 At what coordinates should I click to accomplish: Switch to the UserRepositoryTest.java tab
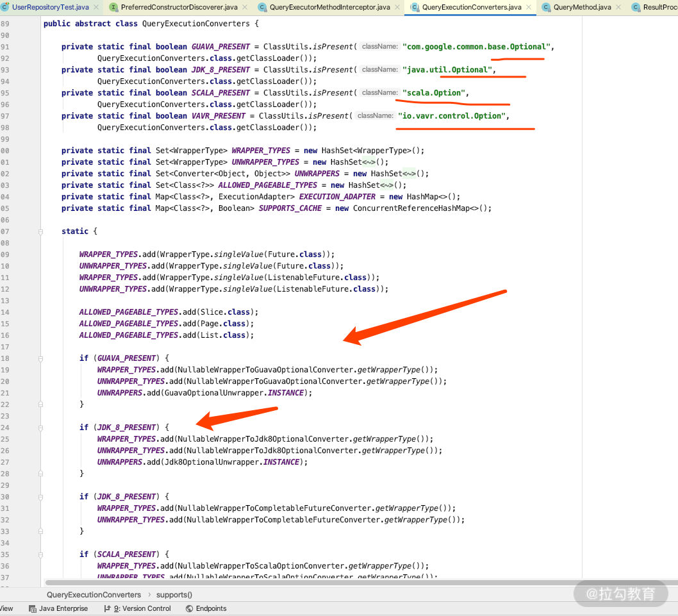(x=50, y=7)
